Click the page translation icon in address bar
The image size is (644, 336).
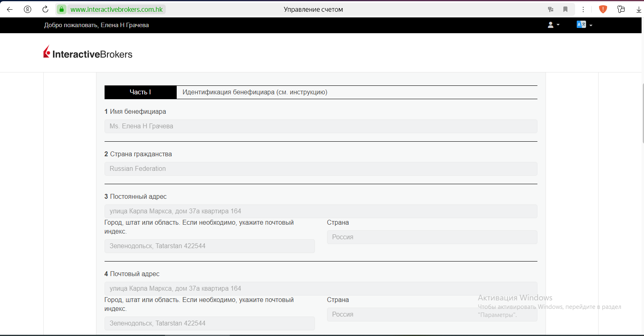[550, 9]
